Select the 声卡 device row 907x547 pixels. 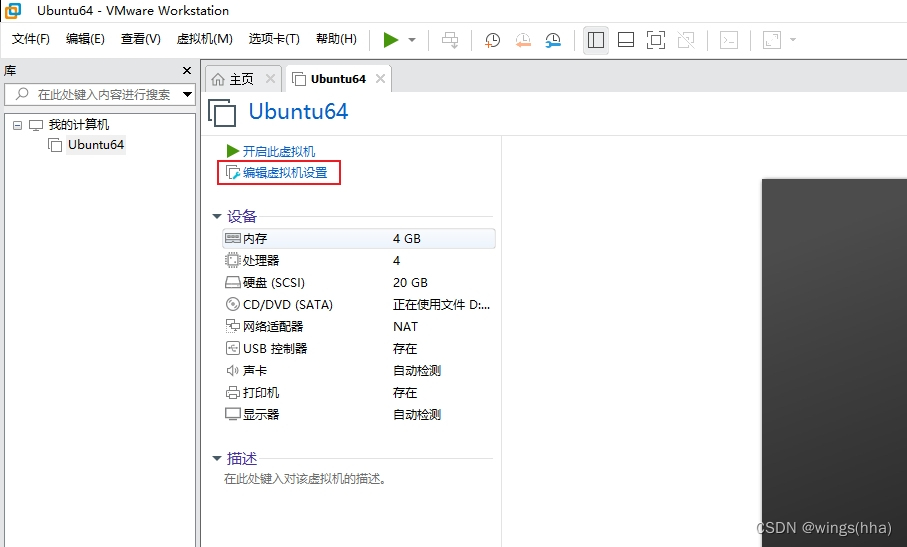359,371
